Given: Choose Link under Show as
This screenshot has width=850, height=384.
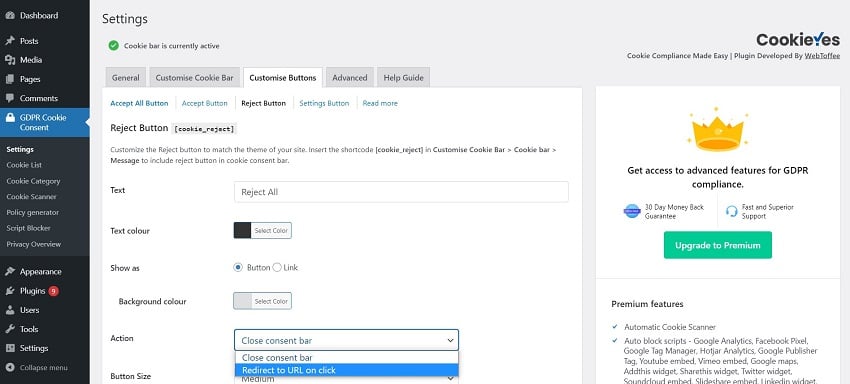Looking at the screenshot, I should tap(277, 267).
